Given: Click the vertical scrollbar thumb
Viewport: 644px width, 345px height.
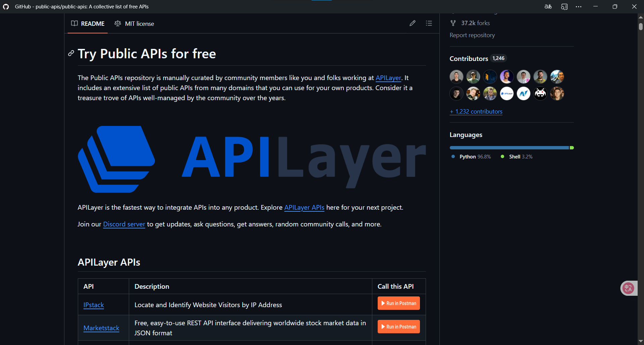Looking at the screenshot, I should (x=641, y=26).
